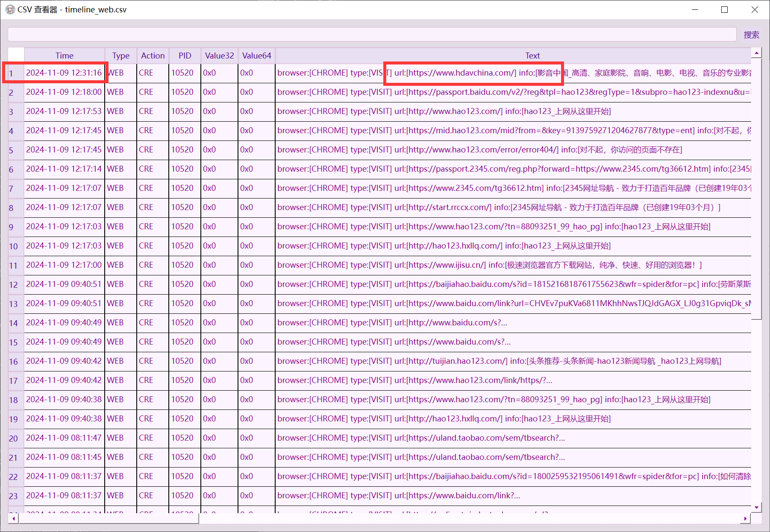
Task: Click the baijiahao.baidu.com cell in row 22
Action: pos(514,476)
